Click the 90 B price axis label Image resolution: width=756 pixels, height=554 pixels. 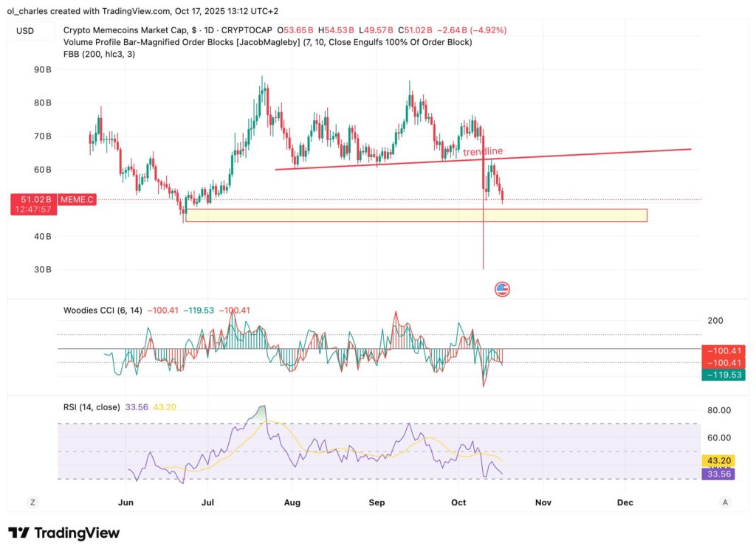pyautogui.click(x=44, y=69)
